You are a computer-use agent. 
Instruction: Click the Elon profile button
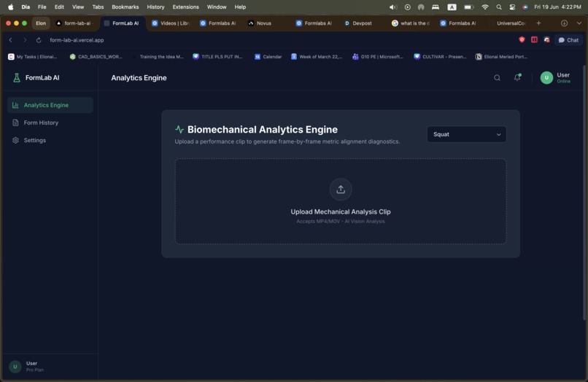pos(41,23)
